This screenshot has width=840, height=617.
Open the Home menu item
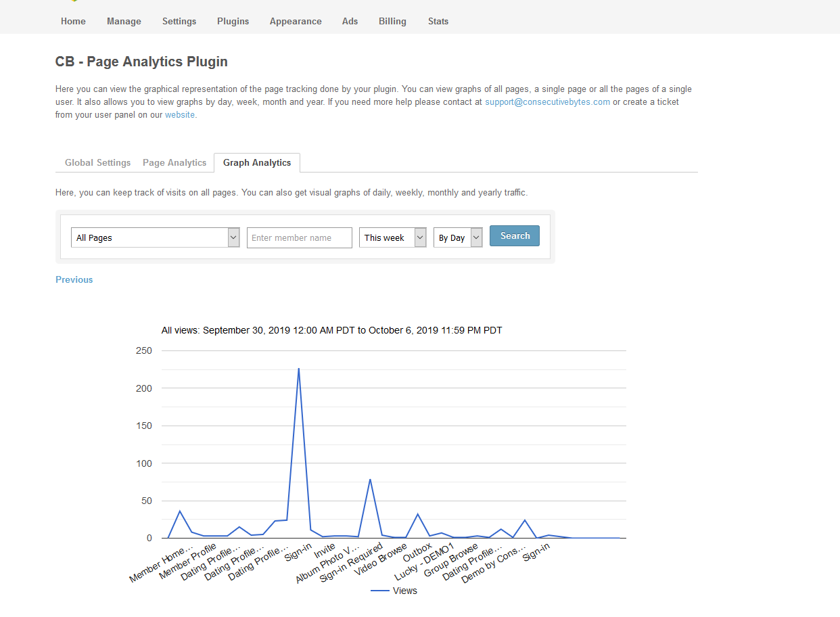tap(73, 21)
